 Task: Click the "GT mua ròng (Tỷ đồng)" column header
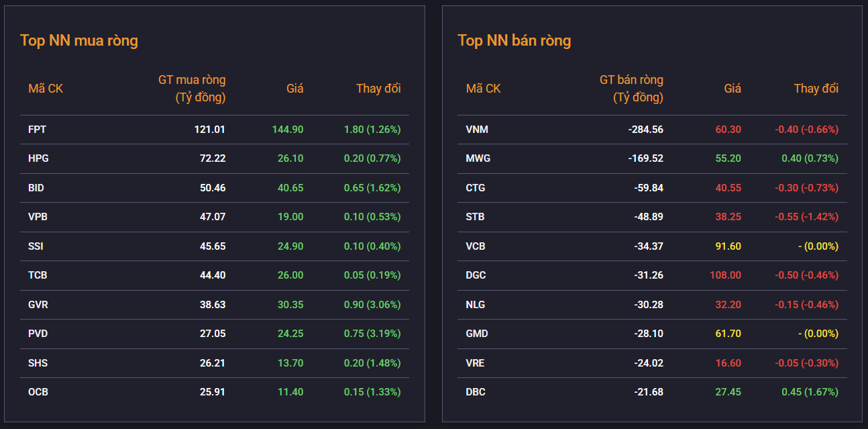pos(192,89)
